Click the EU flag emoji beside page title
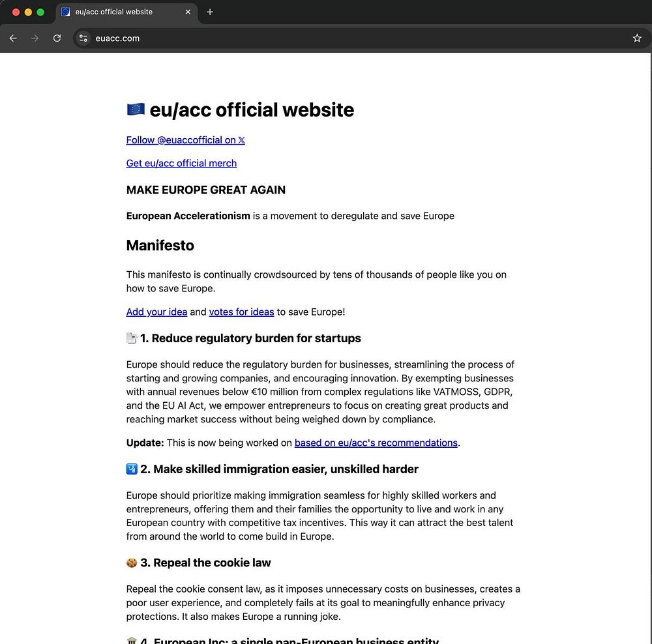The width and height of the screenshot is (652, 644). pos(136,110)
